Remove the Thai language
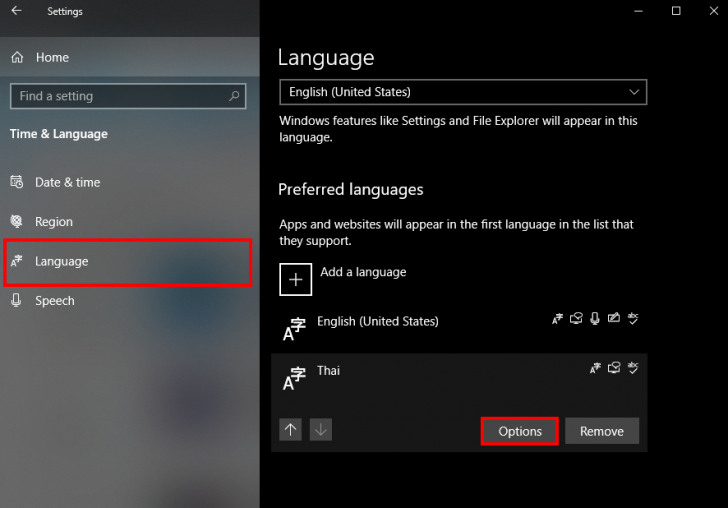 pyautogui.click(x=602, y=431)
